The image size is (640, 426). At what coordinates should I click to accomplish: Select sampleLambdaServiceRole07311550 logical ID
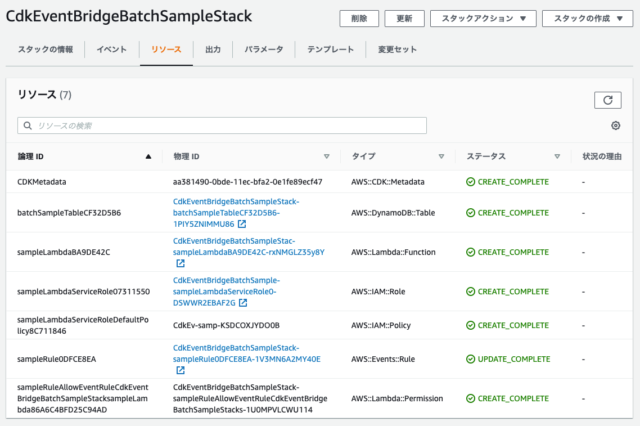[84, 292]
